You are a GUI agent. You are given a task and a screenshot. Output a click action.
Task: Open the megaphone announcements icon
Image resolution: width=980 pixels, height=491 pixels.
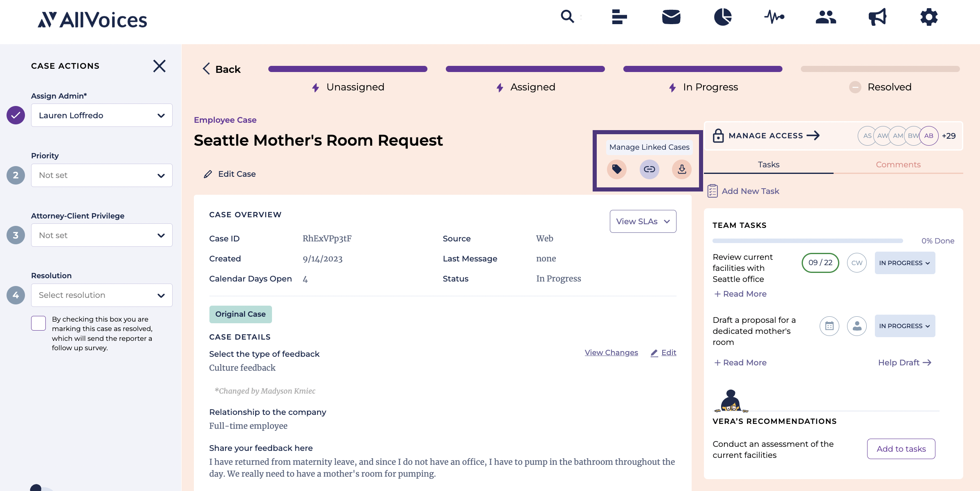[877, 17]
